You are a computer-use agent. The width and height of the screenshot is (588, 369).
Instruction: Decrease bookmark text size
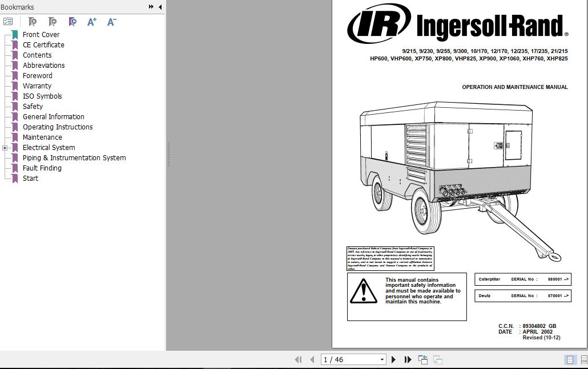click(x=112, y=22)
